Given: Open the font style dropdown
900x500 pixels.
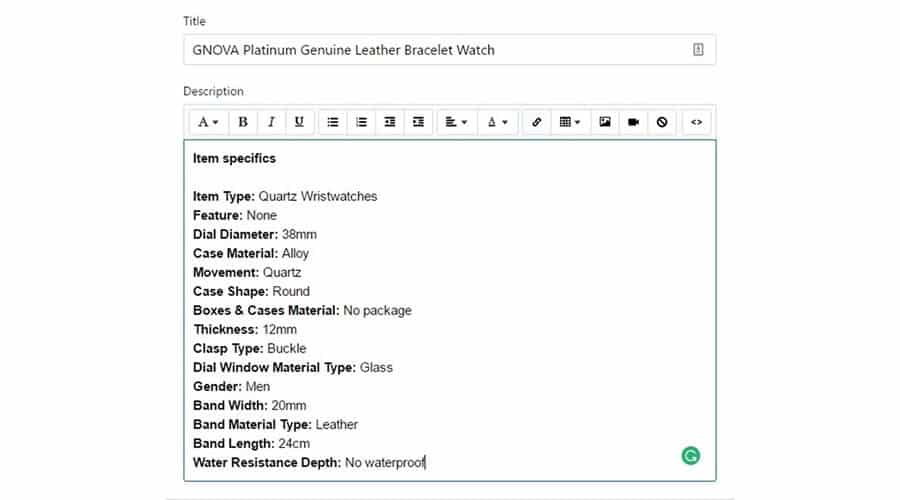Looking at the screenshot, I should [208, 122].
